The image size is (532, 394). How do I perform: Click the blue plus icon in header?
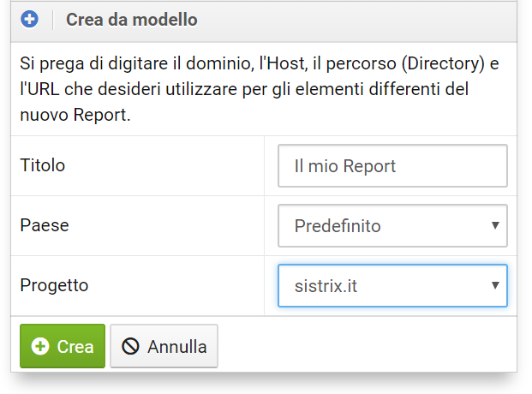click(30, 19)
